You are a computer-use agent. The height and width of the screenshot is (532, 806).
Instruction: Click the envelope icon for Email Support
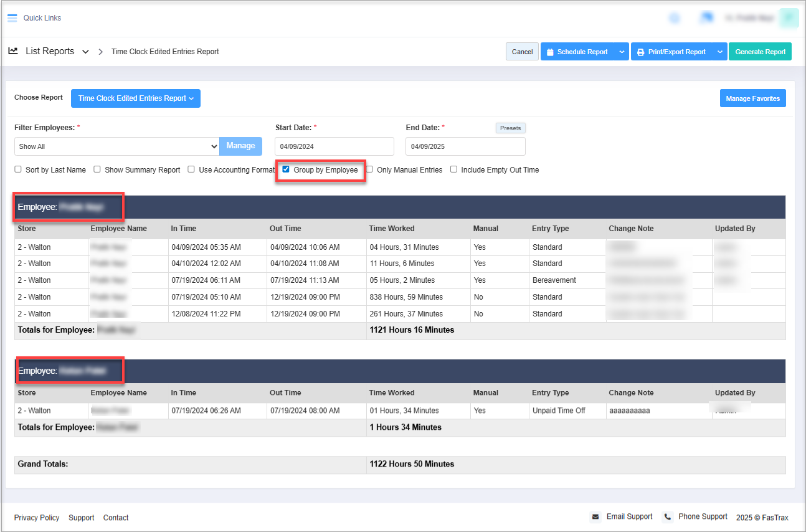[x=595, y=517]
